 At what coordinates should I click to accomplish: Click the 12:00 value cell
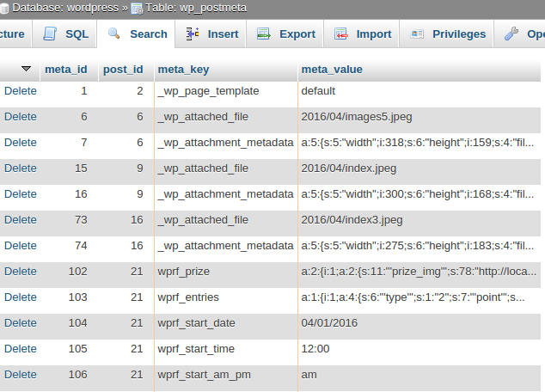[419, 352]
